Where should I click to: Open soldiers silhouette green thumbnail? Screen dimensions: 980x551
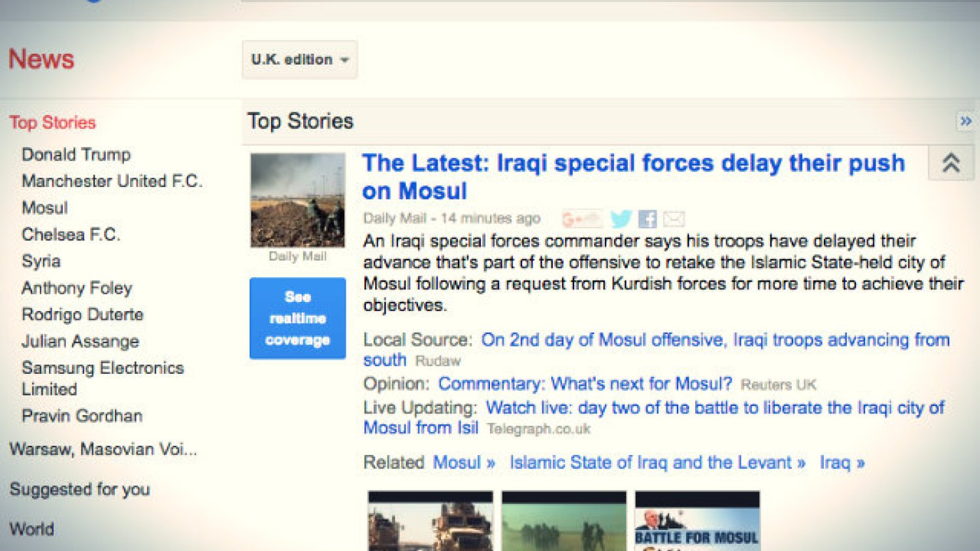tap(564, 521)
